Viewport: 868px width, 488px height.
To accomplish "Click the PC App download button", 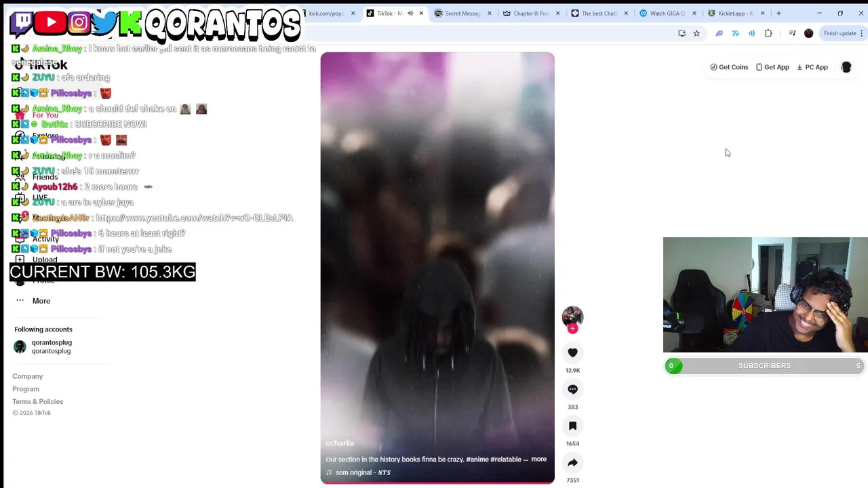I will [812, 67].
